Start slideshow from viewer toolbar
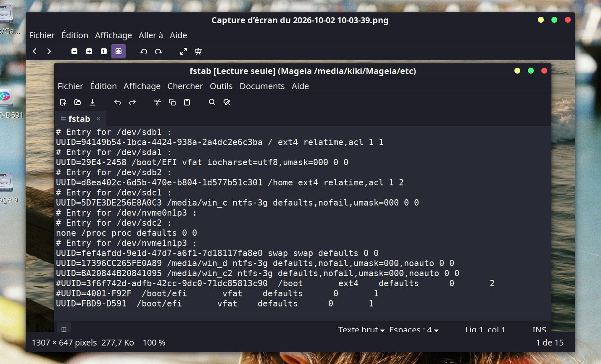 pyautogui.click(x=198, y=51)
